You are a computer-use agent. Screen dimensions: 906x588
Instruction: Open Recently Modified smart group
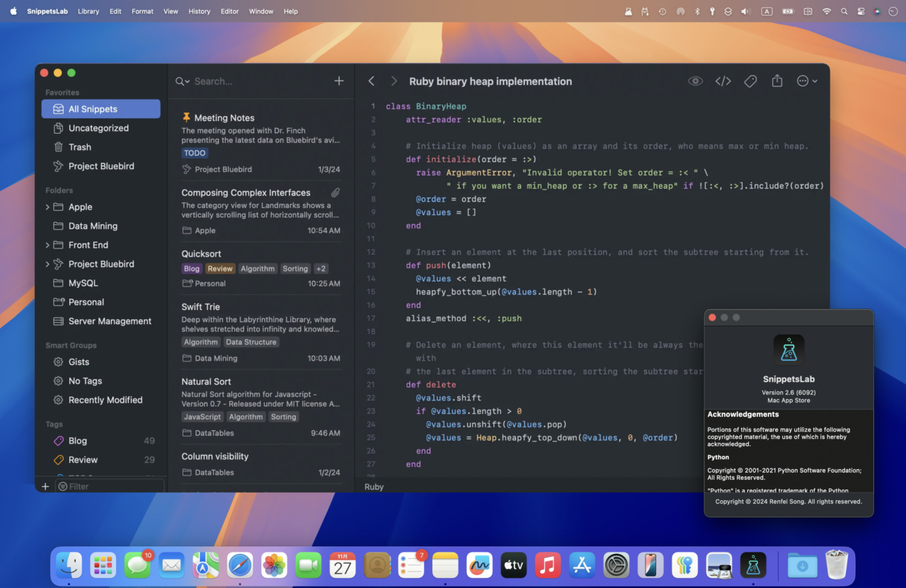101,400
